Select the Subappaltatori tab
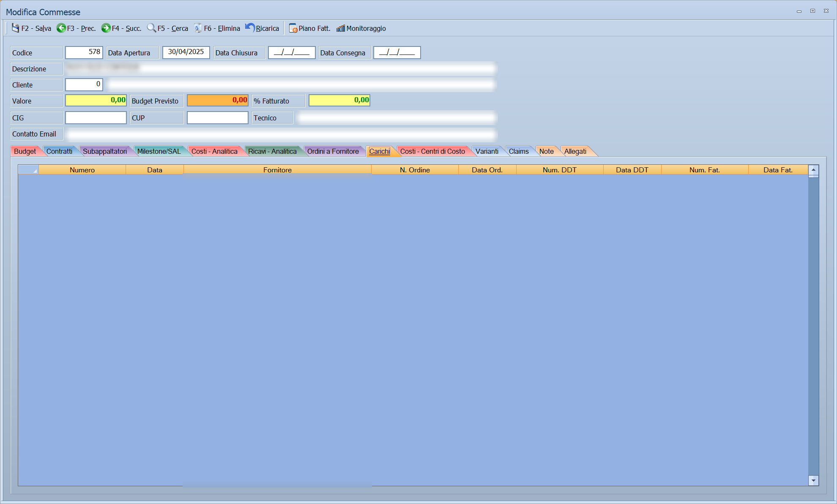 coord(105,151)
